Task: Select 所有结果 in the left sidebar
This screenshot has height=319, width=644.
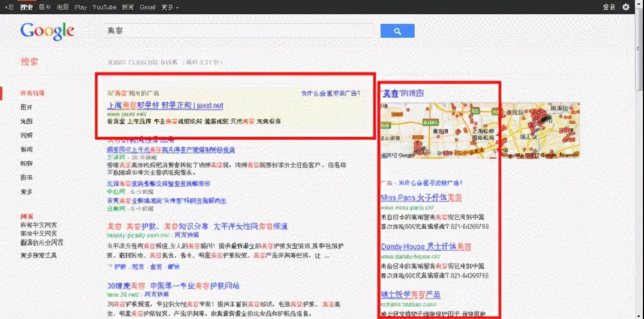Action: tap(32, 93)
